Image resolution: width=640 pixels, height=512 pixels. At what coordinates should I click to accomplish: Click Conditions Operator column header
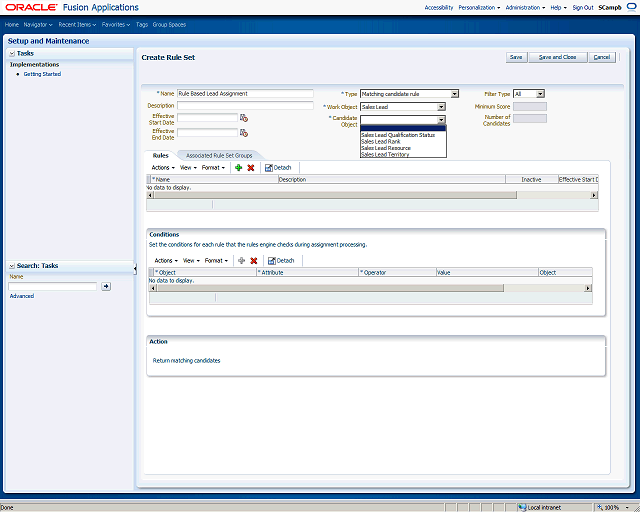click(397, 272)
